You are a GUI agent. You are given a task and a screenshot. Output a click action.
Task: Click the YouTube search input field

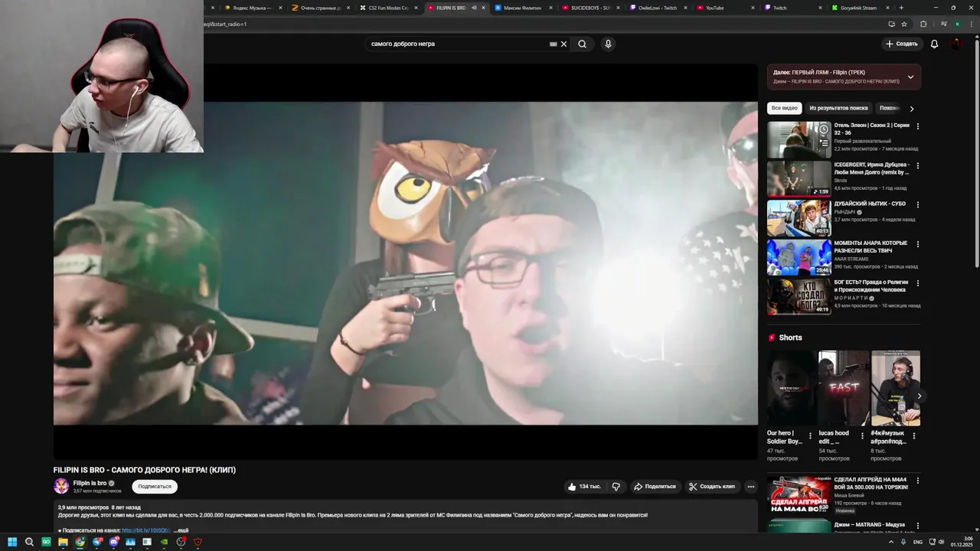point(459,44)
